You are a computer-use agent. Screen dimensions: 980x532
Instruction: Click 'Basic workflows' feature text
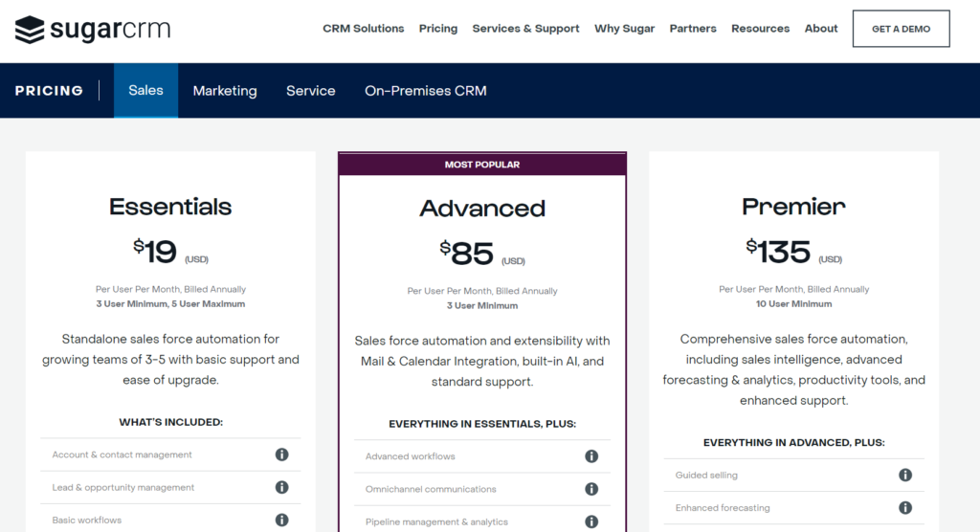(x=87, y=520)
